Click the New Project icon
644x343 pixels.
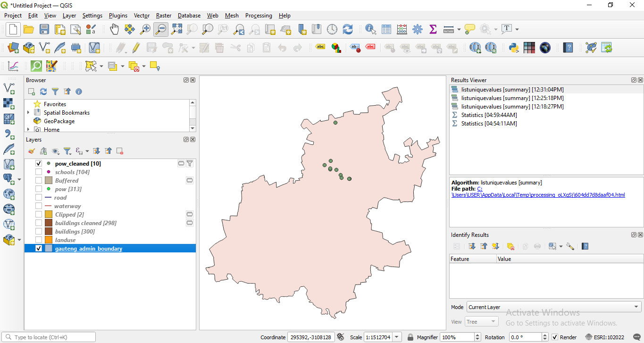13,29
